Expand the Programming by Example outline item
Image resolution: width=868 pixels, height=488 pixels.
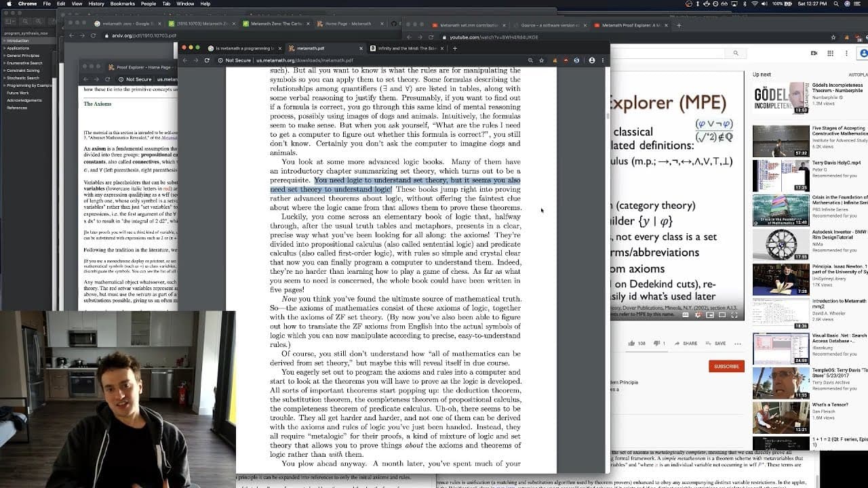click(4, 85)
